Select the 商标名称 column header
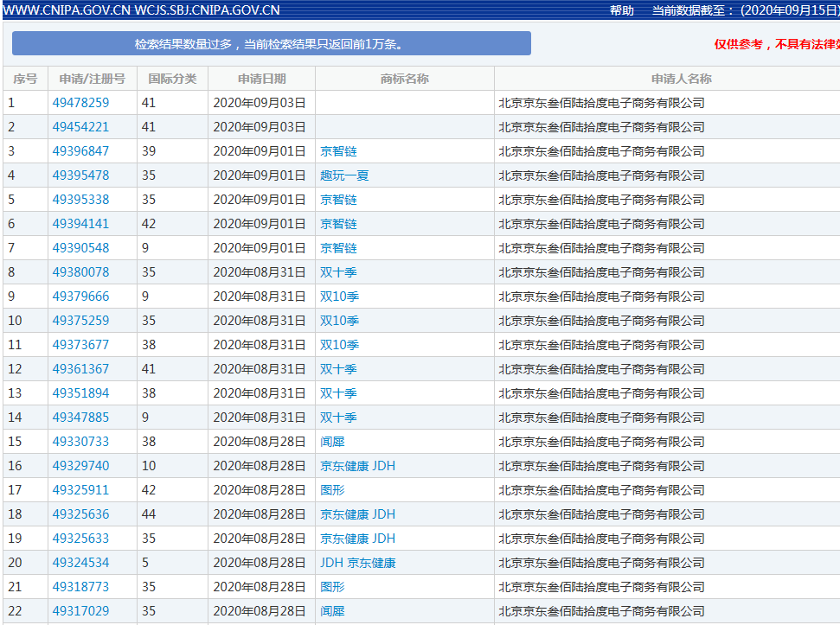840x625 pixels. point(405,79)
